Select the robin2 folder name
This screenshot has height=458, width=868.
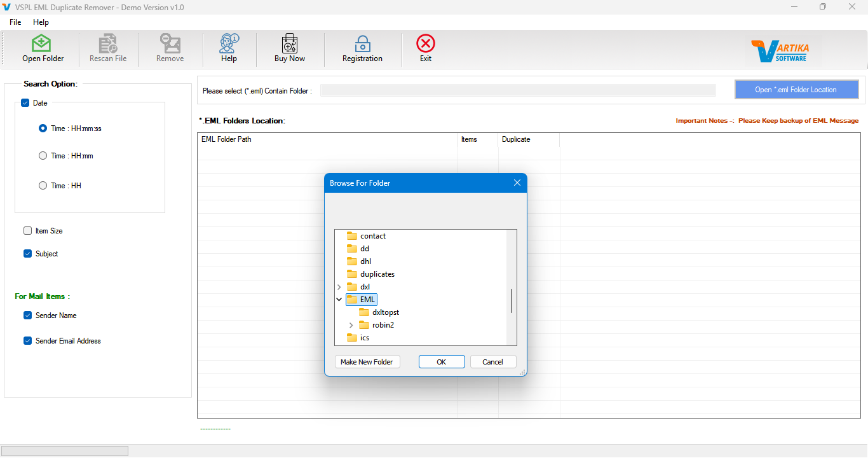(x=383, y=325)
